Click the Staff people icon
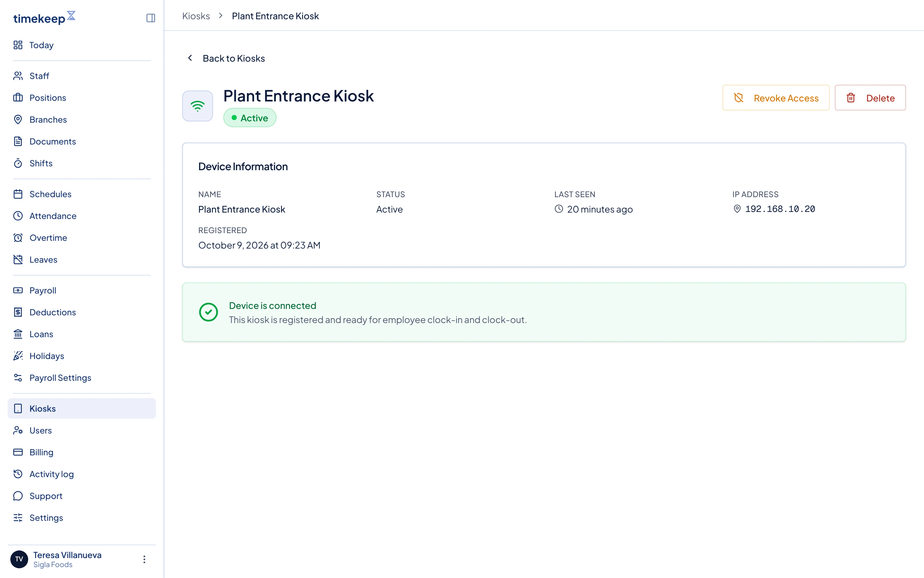 tap(18, 76)
